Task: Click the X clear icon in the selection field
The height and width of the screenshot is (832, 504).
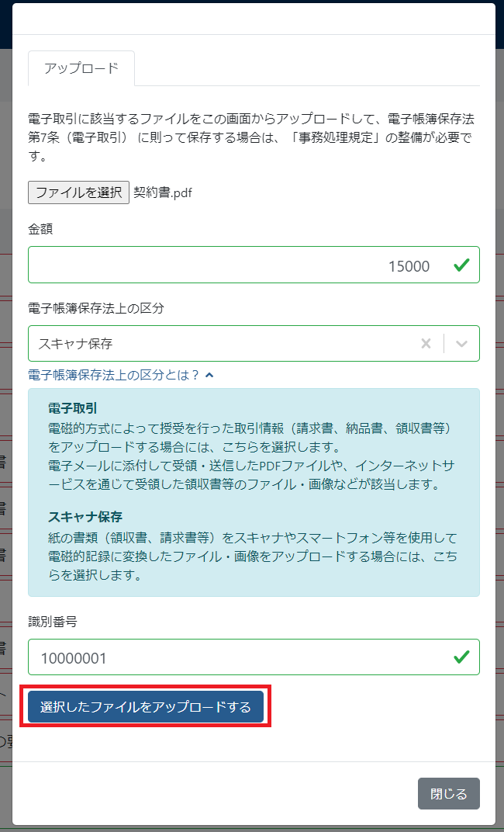Action: click(x=425, y=343)
